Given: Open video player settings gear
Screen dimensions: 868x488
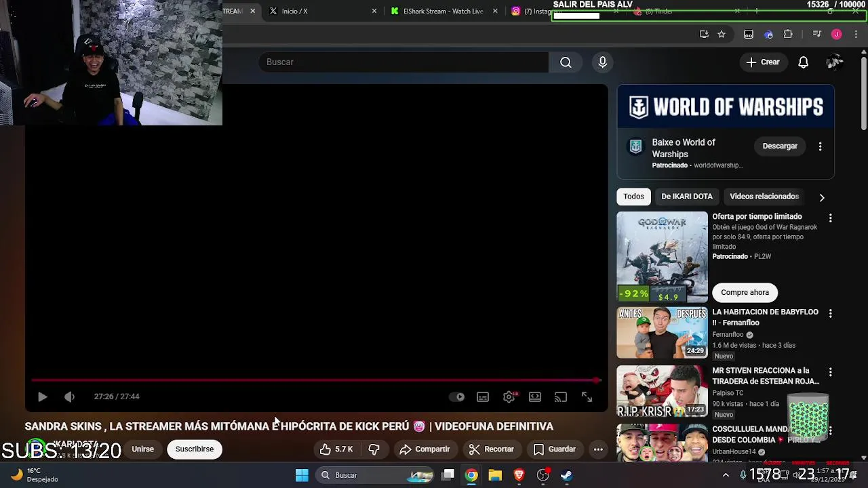Looking at the screenshot, I should click(509, 397).
